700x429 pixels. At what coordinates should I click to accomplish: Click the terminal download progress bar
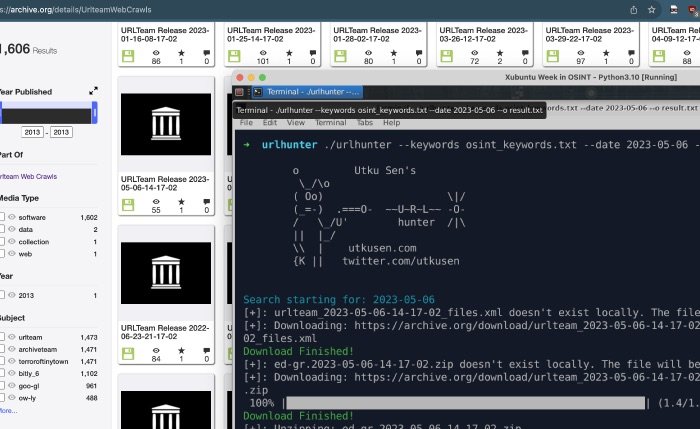pos(466,403)
